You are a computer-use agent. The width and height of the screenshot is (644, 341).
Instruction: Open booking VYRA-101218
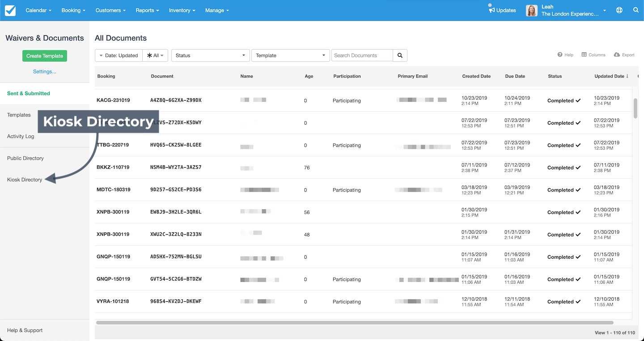tap(113, 302)
